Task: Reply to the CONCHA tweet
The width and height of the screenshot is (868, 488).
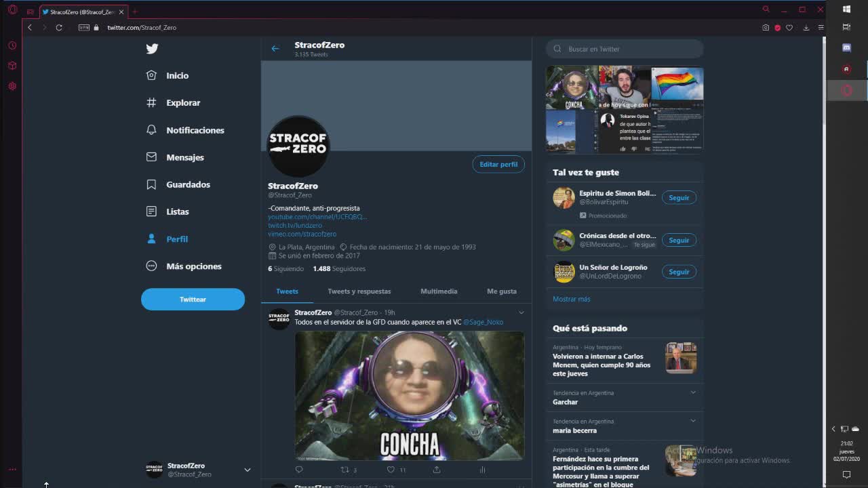Action: point(299,469)
